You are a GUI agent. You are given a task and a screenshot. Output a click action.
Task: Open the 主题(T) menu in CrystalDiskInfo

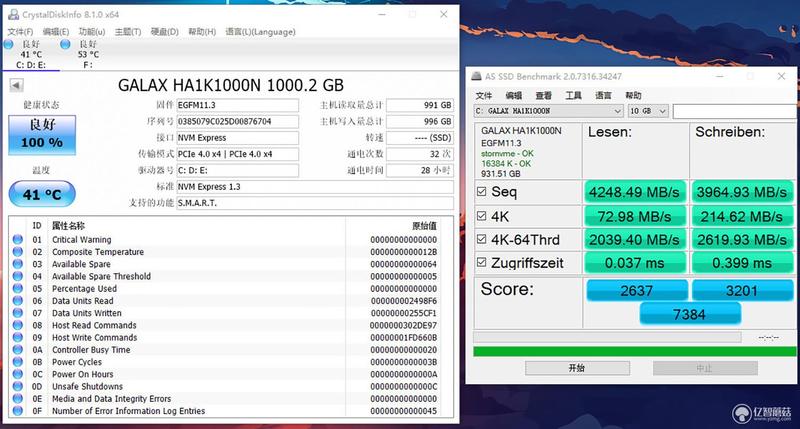coord(128,32)
